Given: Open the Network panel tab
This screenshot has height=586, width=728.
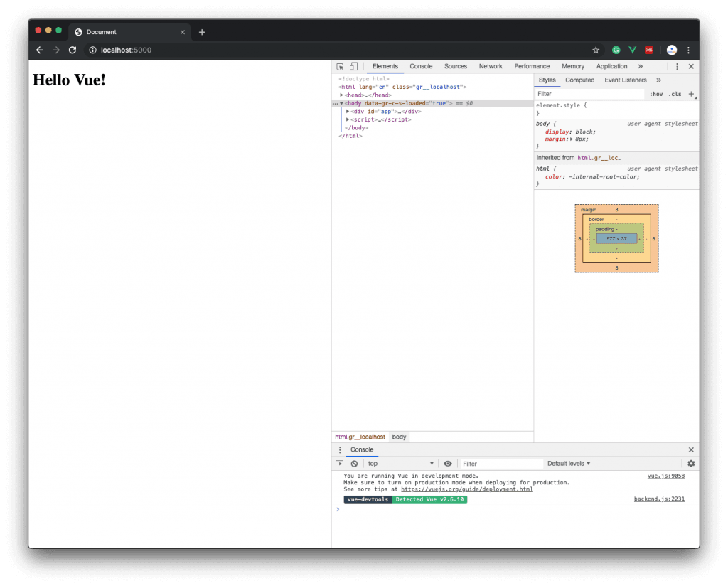Looking at the screenshot, I should (x=491, y=66).
